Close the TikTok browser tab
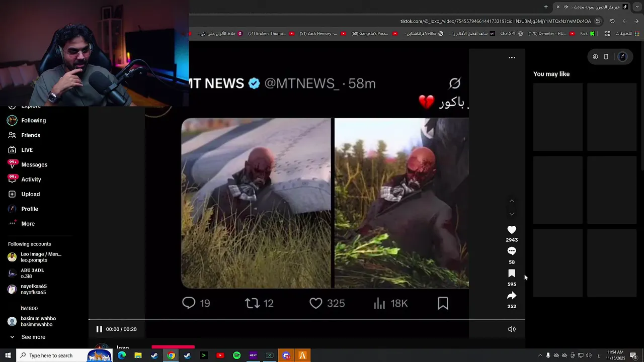644x362 pixels. (557, 7)
